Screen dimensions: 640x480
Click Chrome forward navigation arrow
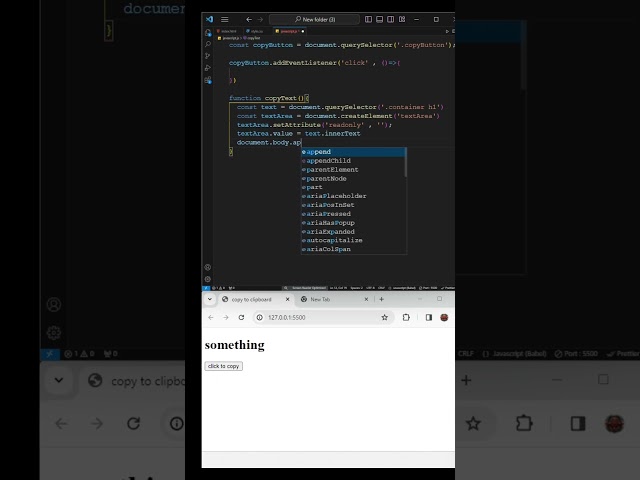point(226,318)
